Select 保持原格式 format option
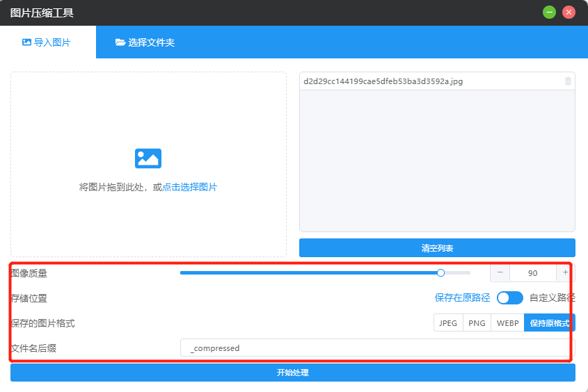Screen dimensions: 588x392 (x=549, y=323)
